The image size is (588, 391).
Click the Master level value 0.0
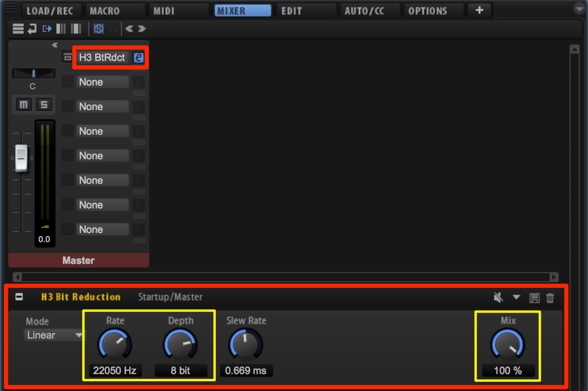44,239
